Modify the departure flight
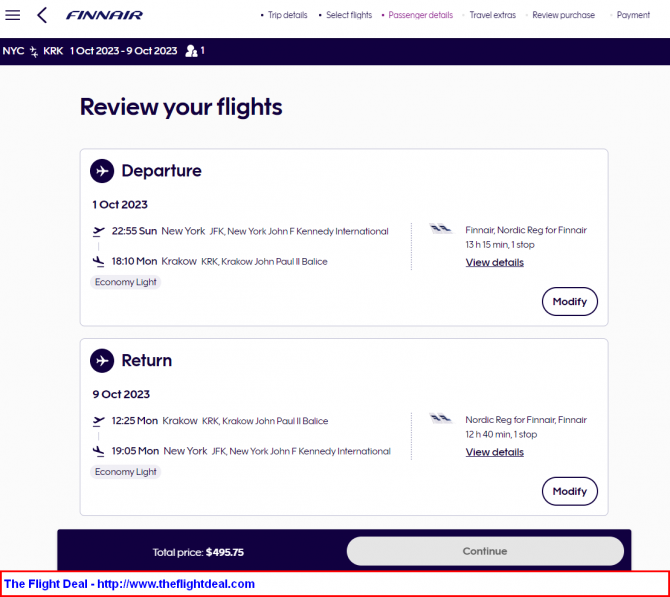Image resolution: width=670 pixels, height=597 pixels. tap(570, 302)
